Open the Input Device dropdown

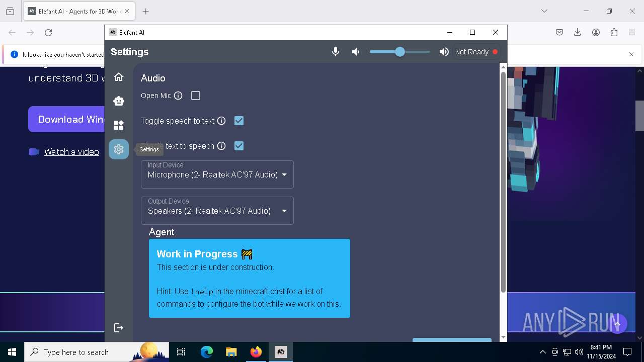coord(217,174)
